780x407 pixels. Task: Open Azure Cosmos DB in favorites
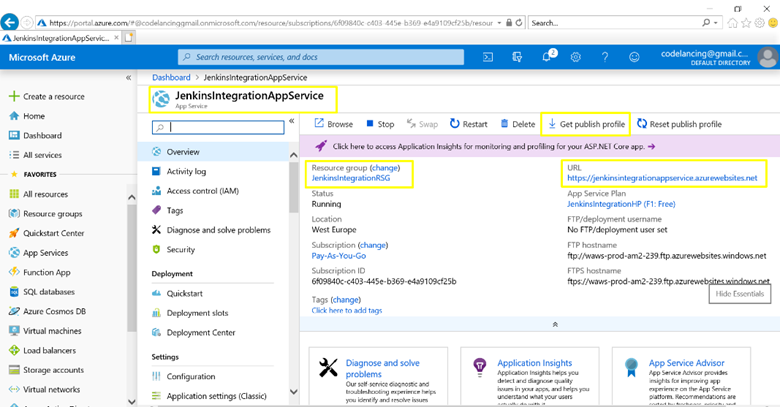[x=47, y=311]
